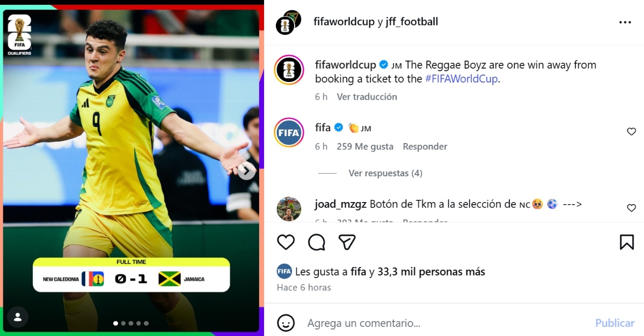Share the post via paper plane icon

pyautogui.click(x=347, y=242)
